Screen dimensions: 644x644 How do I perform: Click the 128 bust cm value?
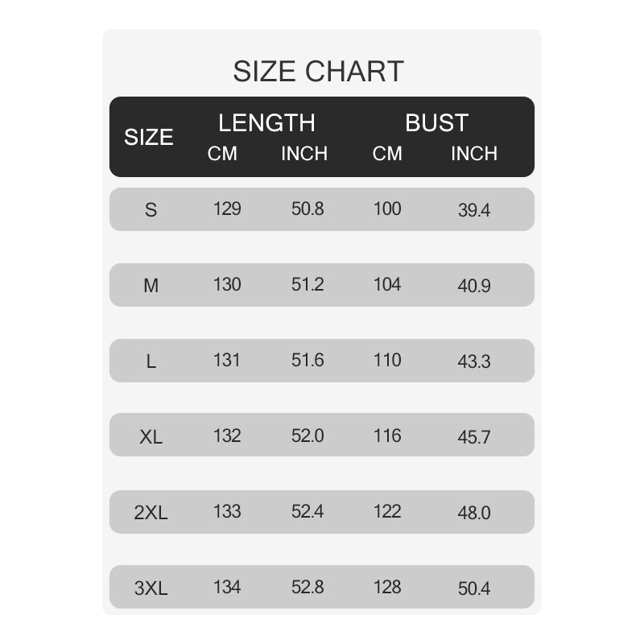pos(387,587)
